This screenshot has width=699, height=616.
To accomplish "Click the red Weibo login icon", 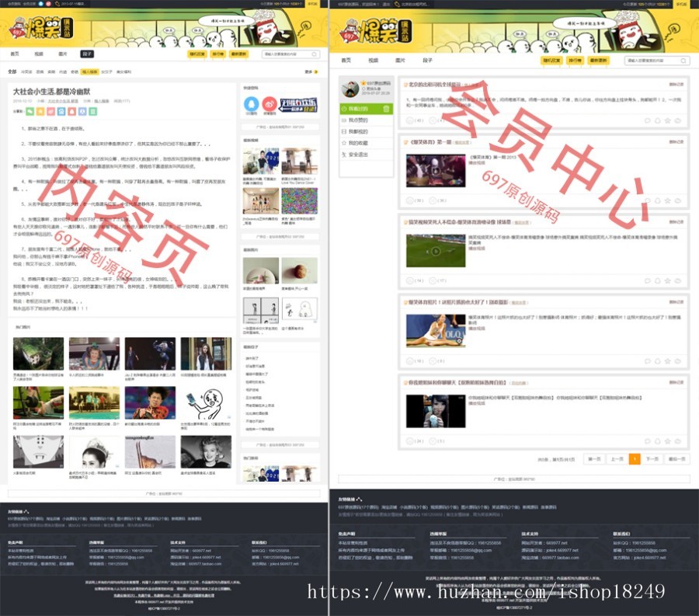I will click(x=270, y=102).
